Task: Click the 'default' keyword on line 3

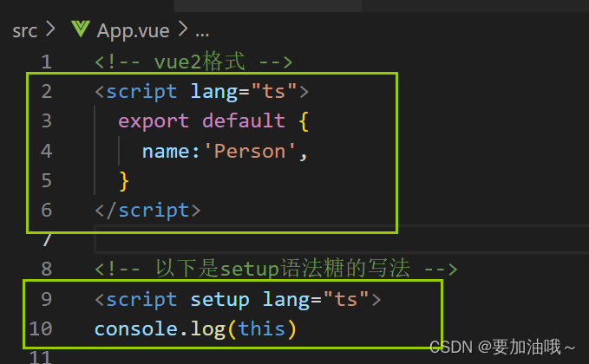Action: (244, 120)
